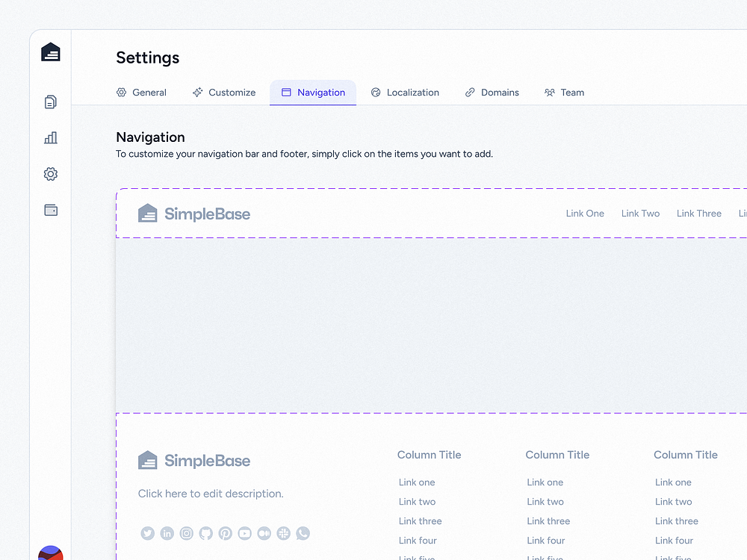The height and width of the screenshot is (560, 747).
Task: Open the Settings gear icon in the sidebar
Action: click(50, 173)
